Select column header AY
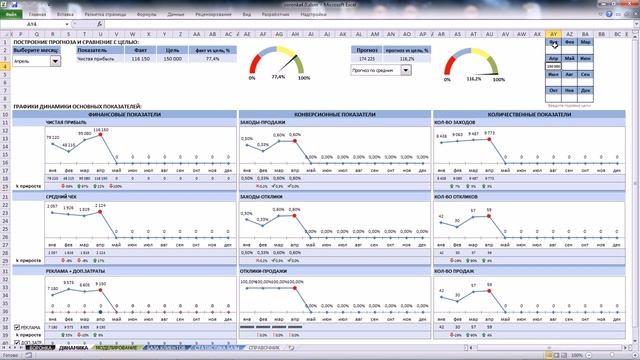The image size is (640, 360). [x=553, y=34]
